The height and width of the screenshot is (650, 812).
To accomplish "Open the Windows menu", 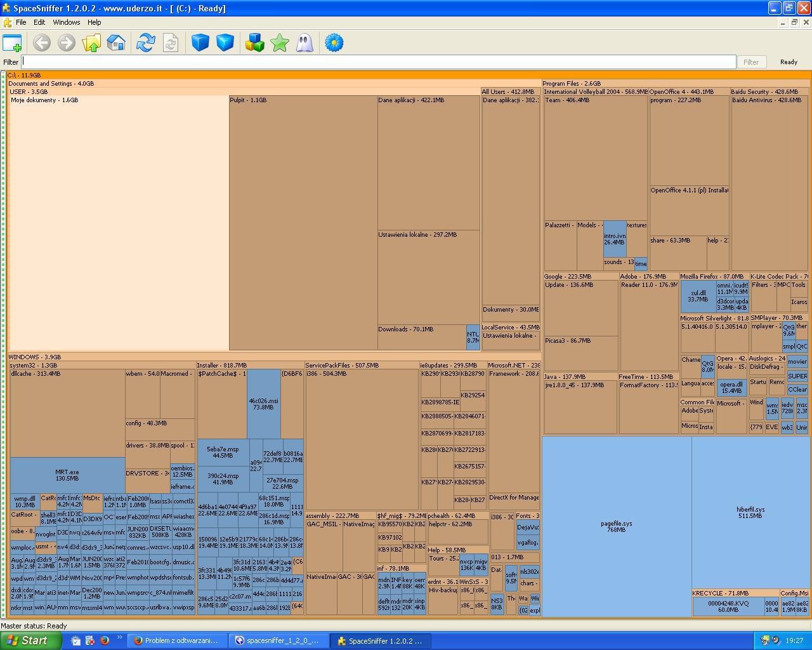I will (x=67, y=22).
